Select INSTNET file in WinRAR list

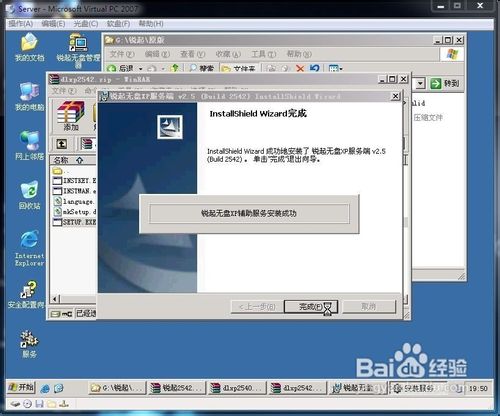click(74, 181)
